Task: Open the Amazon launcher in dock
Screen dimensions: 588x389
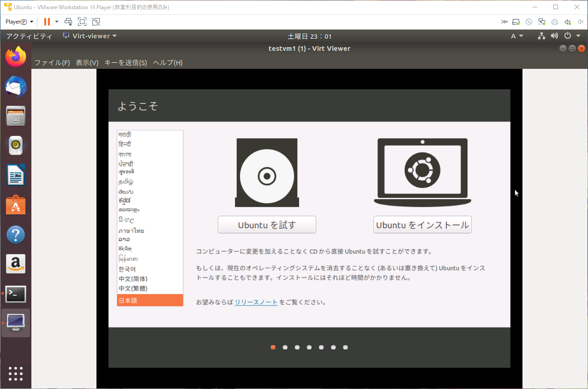Action: pos(16,264)
